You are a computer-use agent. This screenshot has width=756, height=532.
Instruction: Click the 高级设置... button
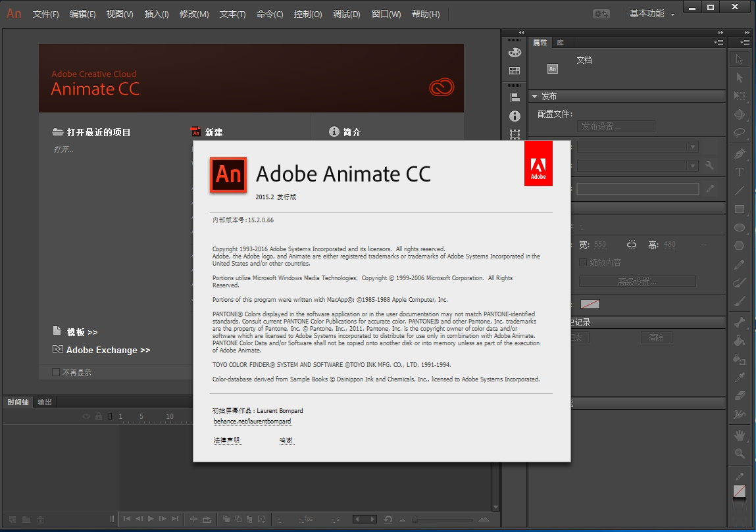pyautogui.click(x=637, y=281)
